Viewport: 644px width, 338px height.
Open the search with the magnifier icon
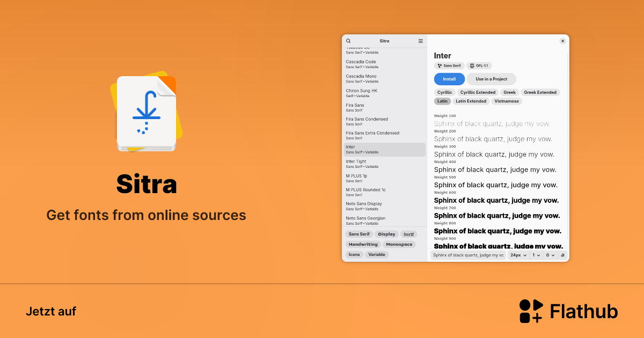pos(348,41)
